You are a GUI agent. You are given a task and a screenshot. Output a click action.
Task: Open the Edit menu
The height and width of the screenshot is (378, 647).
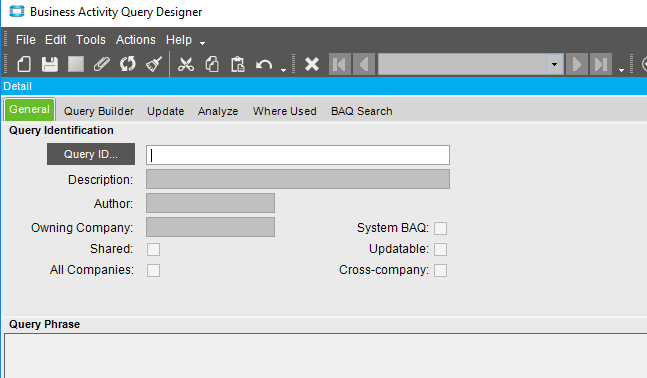point(55,40)
